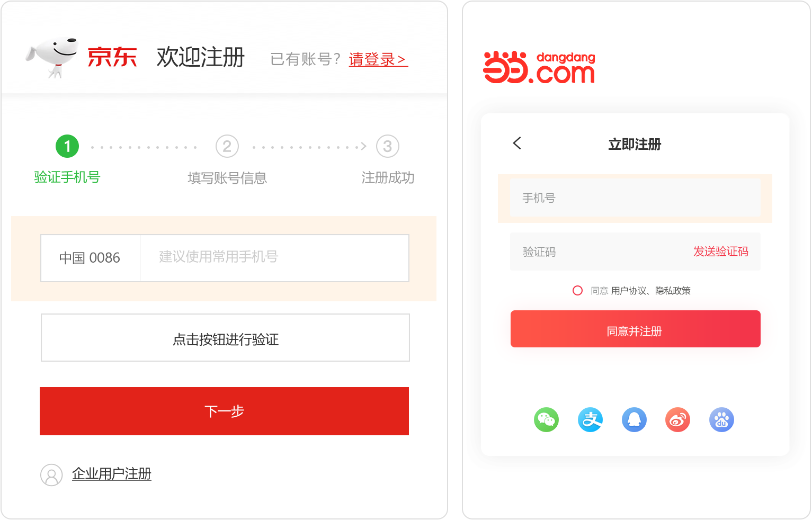Image resolution: width=812 pixels, height=520 pixels.
Task: Click the enterprise user avatar icon
Action: [51, 475]
